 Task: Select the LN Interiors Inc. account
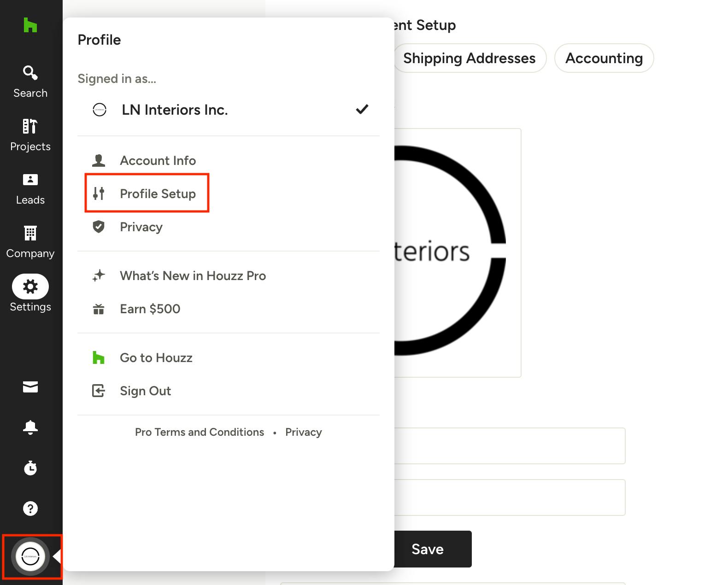click(x=229, y=110)
